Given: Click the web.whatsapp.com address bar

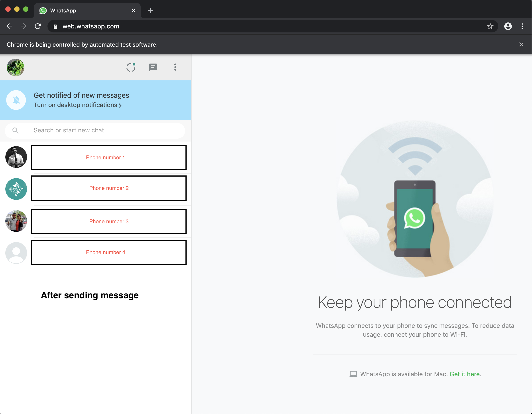Looking at the screenshot, I should coord(273,26).
